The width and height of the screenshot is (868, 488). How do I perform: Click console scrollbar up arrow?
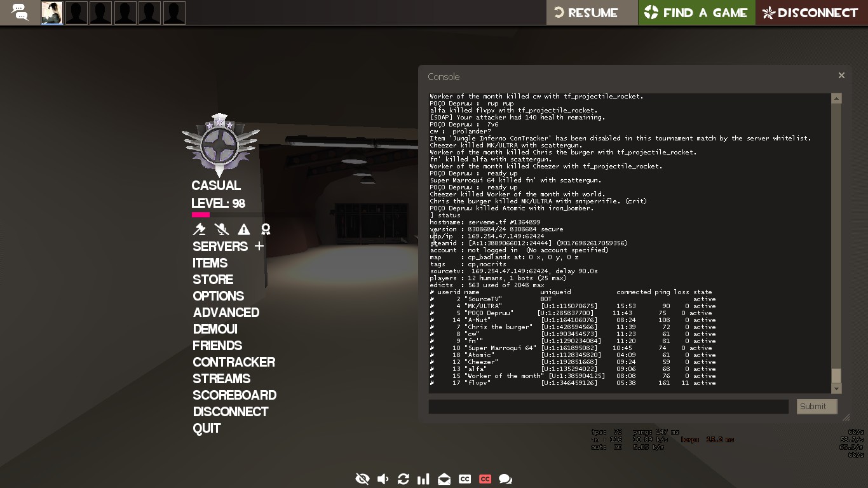point(836,98)
